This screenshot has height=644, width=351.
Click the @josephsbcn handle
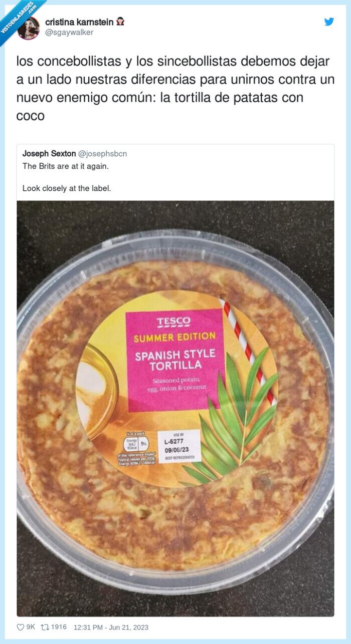coord(103,154)
